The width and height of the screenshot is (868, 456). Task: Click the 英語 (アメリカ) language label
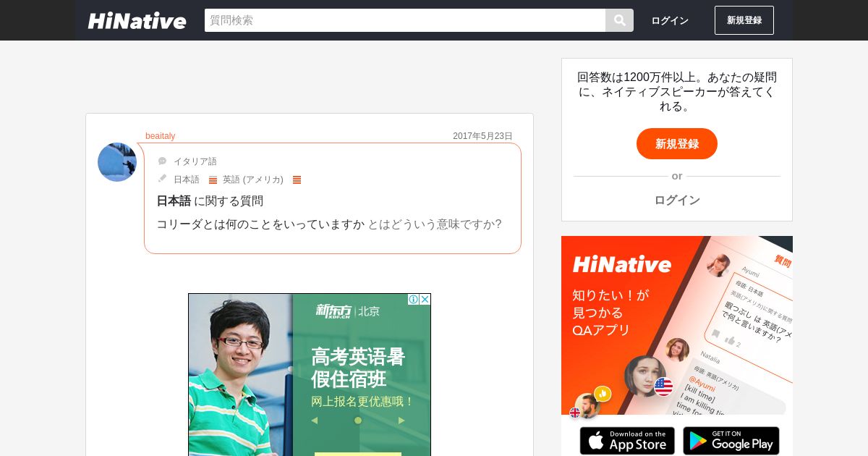(253, 180)
